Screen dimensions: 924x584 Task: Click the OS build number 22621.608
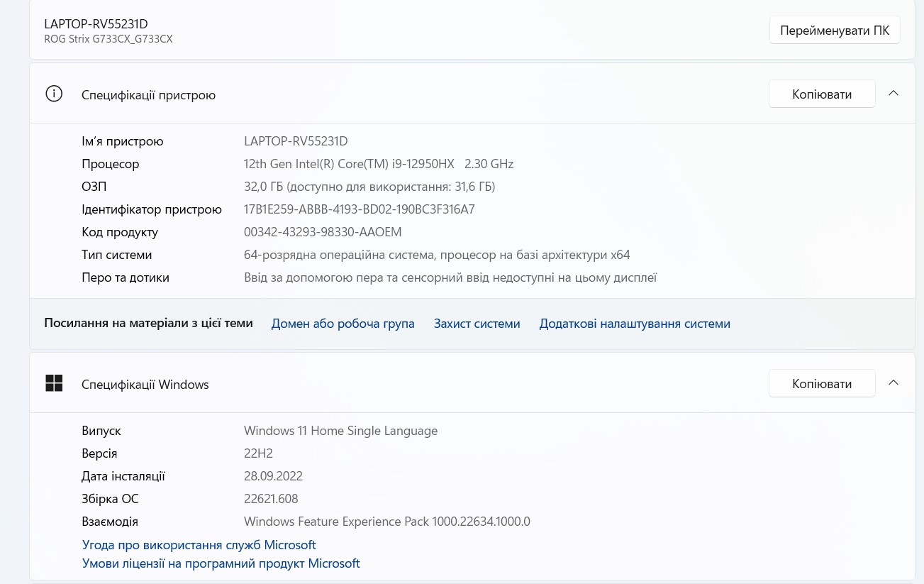click(271, 499)
